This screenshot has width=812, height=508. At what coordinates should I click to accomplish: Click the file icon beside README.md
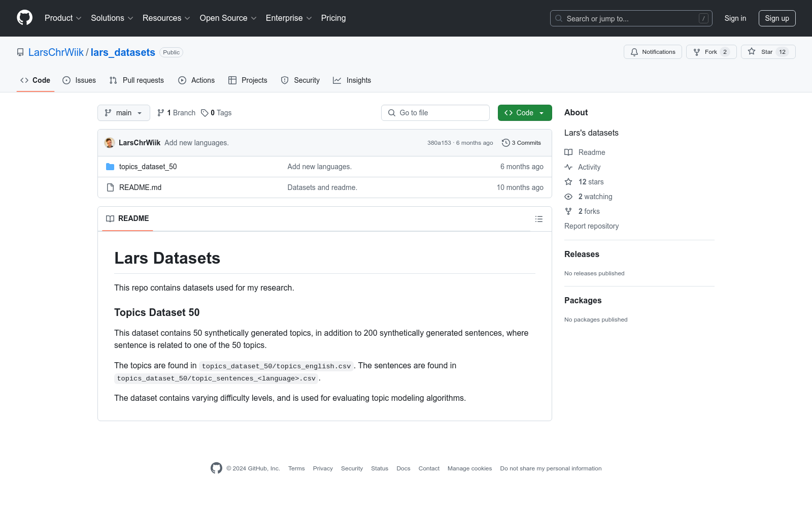click(110, 187)
